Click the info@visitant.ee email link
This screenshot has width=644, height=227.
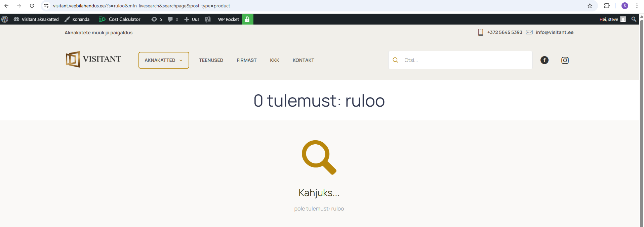[x=554, y=32]
